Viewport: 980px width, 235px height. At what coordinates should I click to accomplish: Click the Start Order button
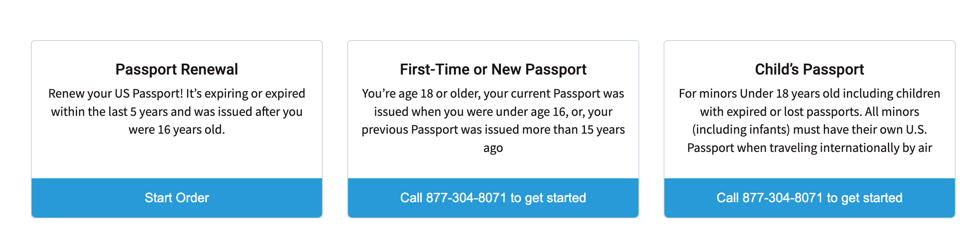(177, 198)
